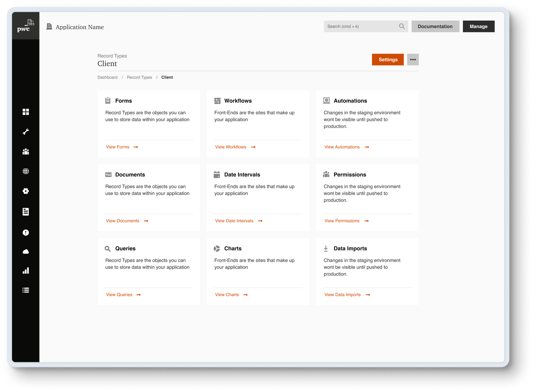This screenshot has width=534, height=392.
Task: Click the Data Imports card heading
Action: (351, 248)
